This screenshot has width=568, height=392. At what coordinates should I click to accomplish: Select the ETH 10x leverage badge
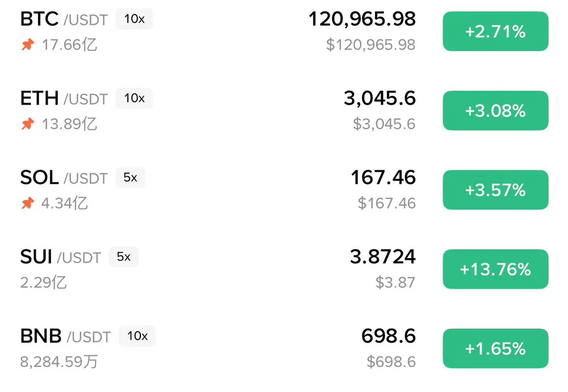point(134,98)
